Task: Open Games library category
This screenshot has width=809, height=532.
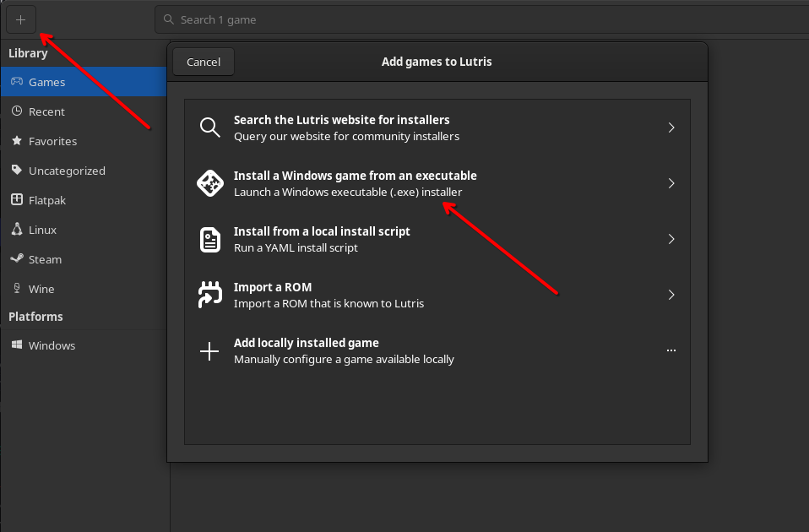Action: click(84, 82)
